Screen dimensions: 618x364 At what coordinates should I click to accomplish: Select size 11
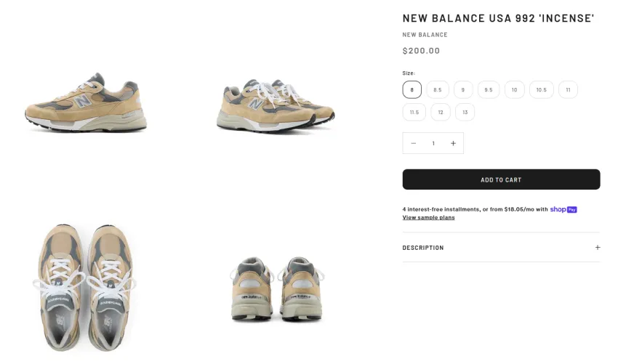click(x=568, y=90)
